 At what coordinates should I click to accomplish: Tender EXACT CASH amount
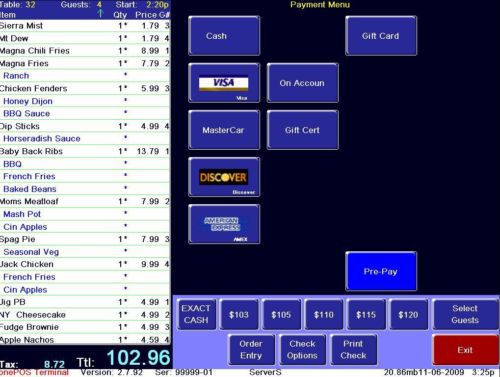pyautogui.click(x=196, y=314)
